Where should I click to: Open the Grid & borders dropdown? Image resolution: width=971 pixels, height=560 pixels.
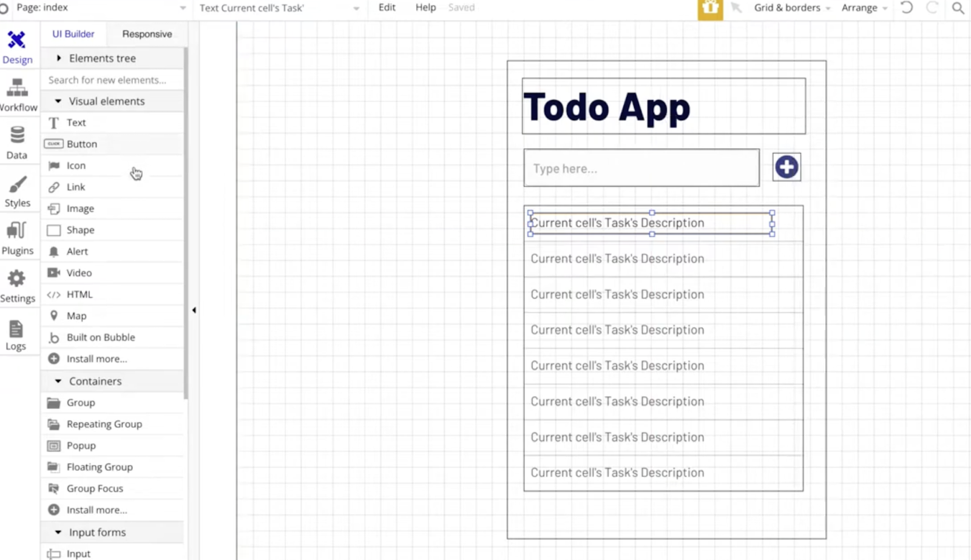791,8
